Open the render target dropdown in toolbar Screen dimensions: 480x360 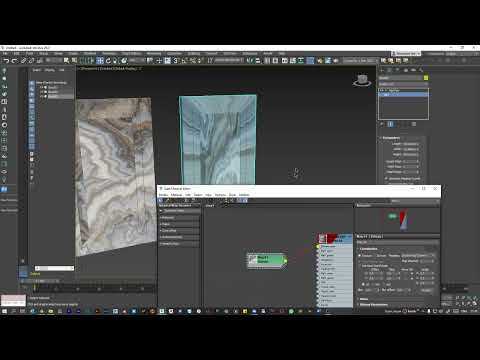[x=359, y=61]
